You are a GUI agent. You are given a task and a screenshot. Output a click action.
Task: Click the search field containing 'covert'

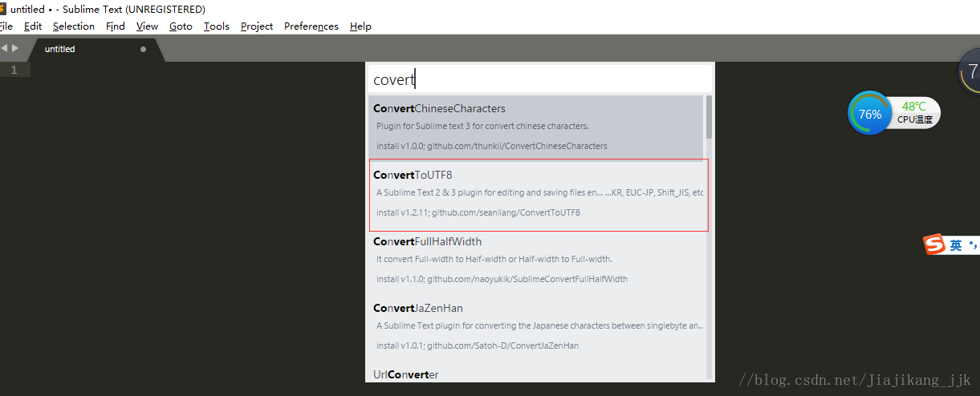point(540,79)
